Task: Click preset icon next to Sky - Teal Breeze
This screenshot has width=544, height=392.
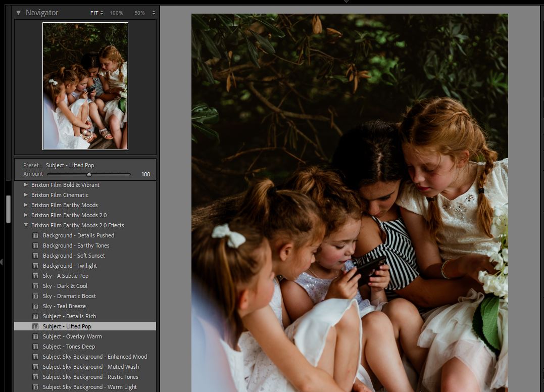Action: pyautogui.click(x=35, y=306)
